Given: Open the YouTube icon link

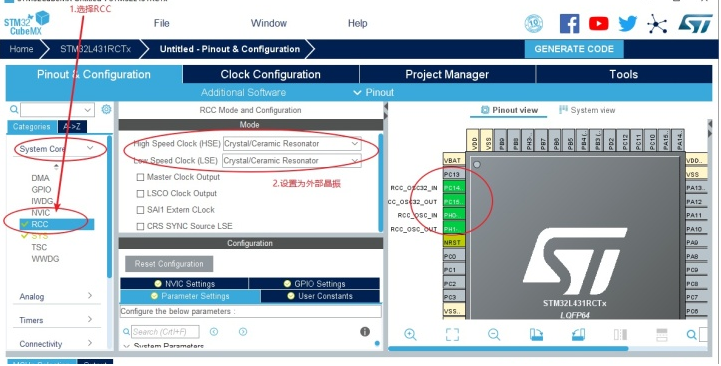Looking at the screenshot, I should [x=598, y=23].
